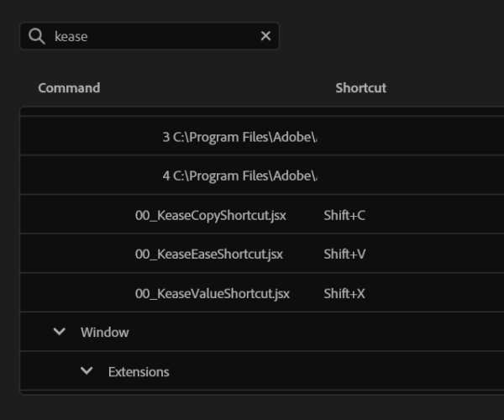This screenshot has width=504, height=420.
Task: Click the Command column header
Action: click(x=69, y=87)
